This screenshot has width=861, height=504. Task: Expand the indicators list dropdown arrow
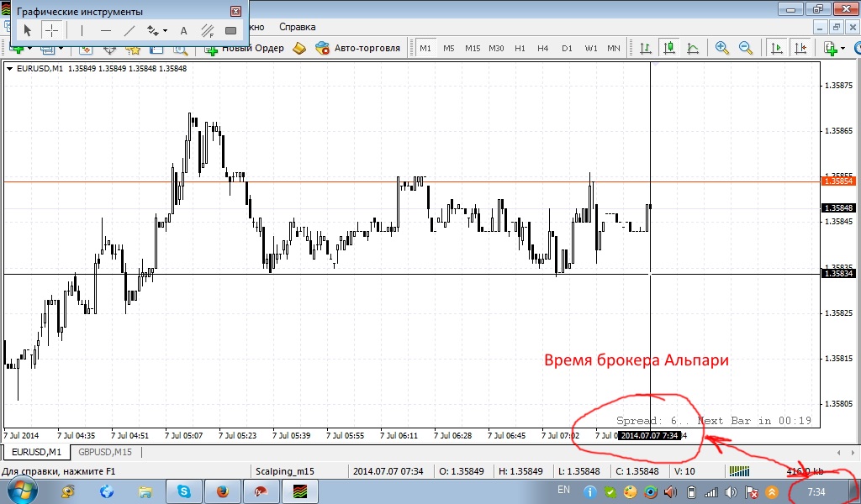point(843,49)
